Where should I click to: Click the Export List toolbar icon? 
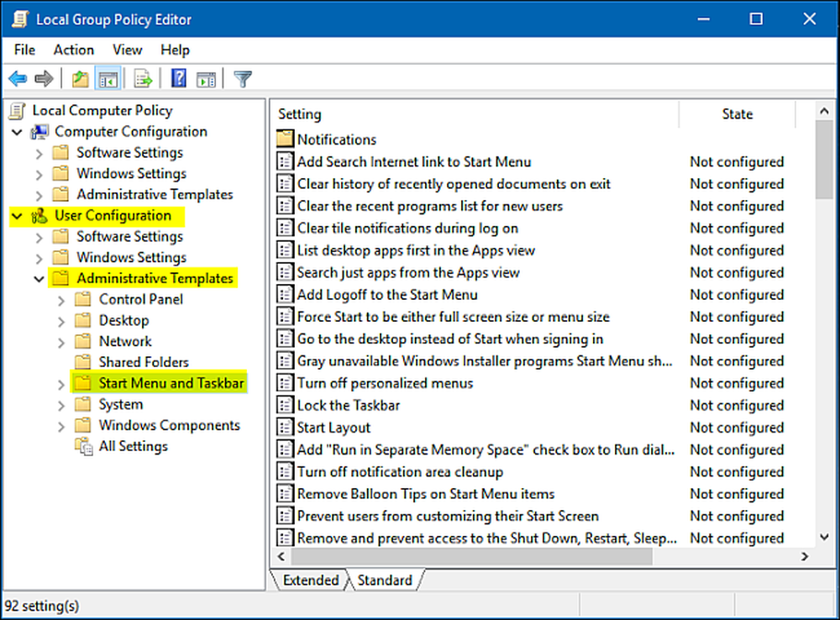point(143,79)
